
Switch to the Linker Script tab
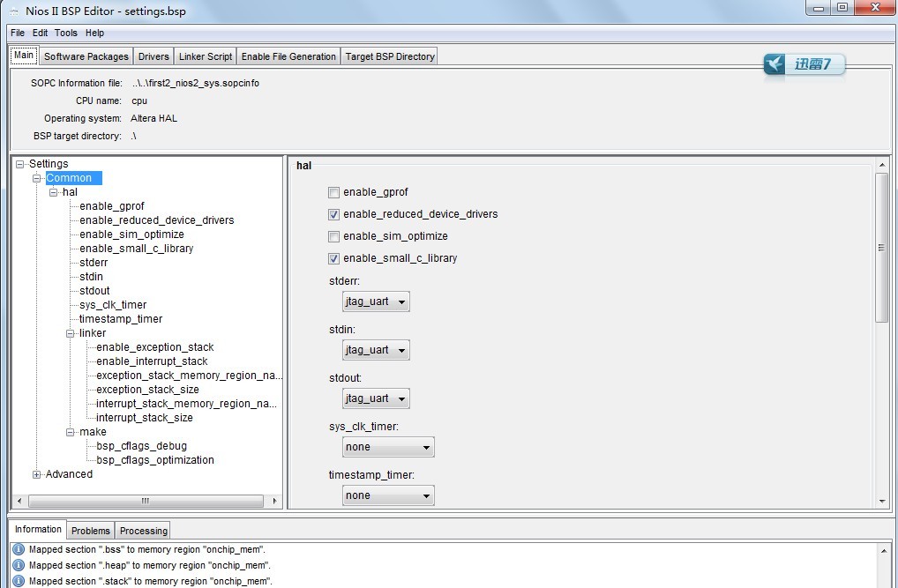point(205,56)
